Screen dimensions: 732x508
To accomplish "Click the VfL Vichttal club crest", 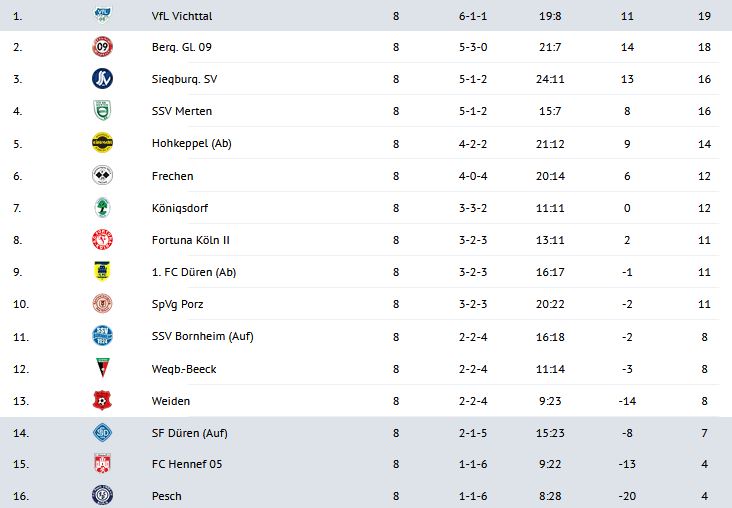I will [102, 15].
